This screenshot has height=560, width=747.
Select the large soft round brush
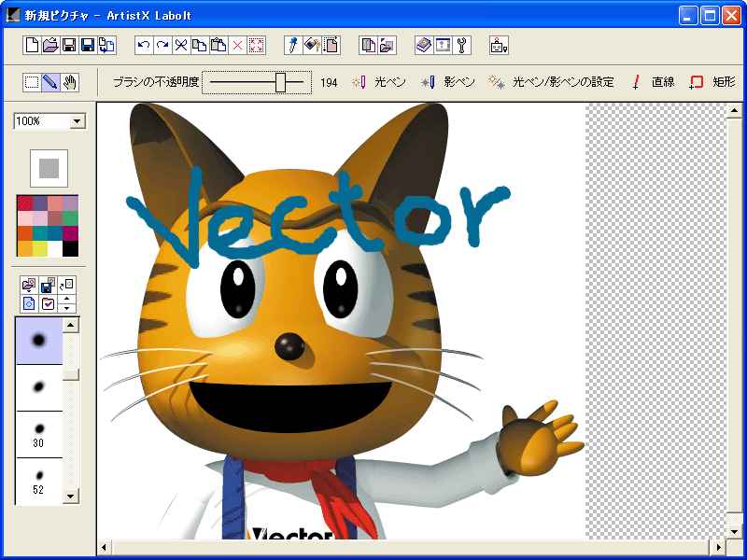39,341
